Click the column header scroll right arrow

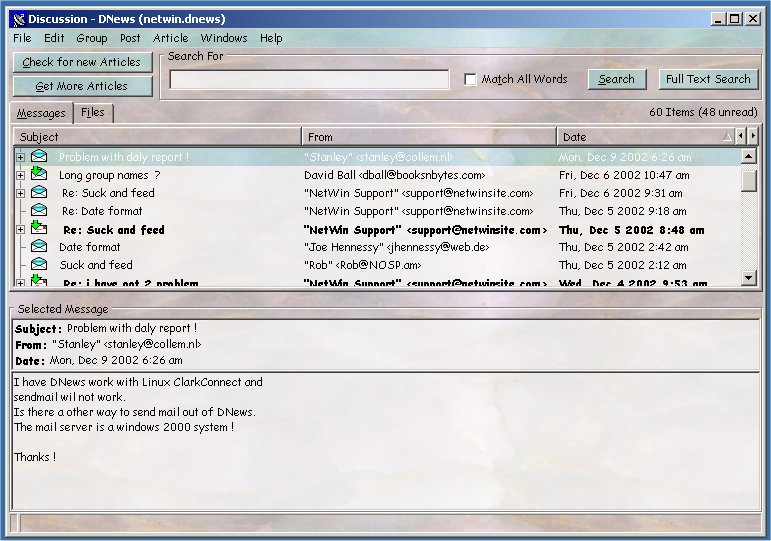[x=752, y=136]
